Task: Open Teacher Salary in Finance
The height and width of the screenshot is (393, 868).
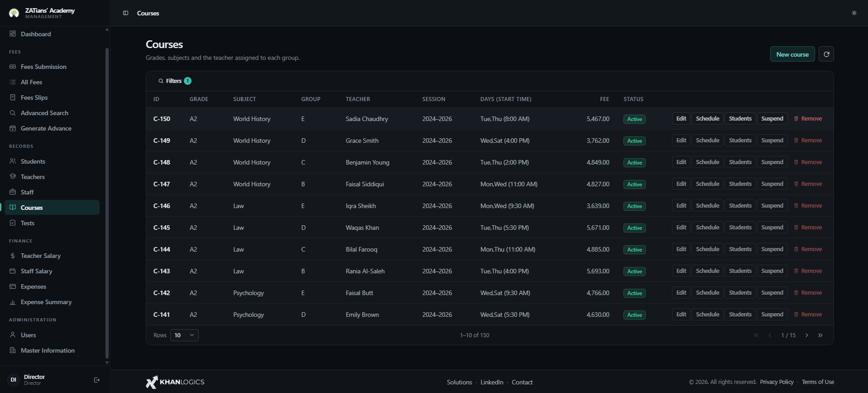Action: point(52,256)
